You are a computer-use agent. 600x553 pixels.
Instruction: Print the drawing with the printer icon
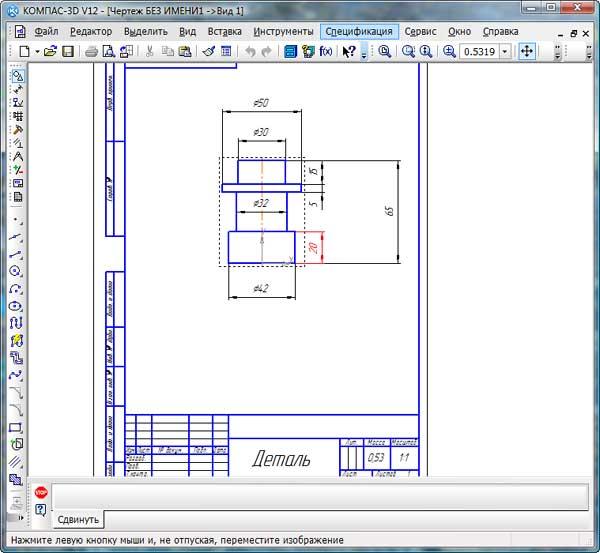91,51
